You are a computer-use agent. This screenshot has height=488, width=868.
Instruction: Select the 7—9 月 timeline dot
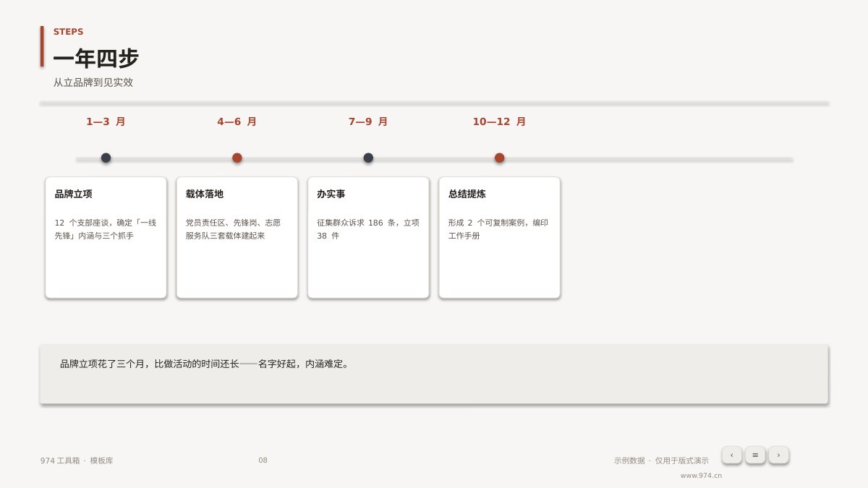tap(368, 158)
